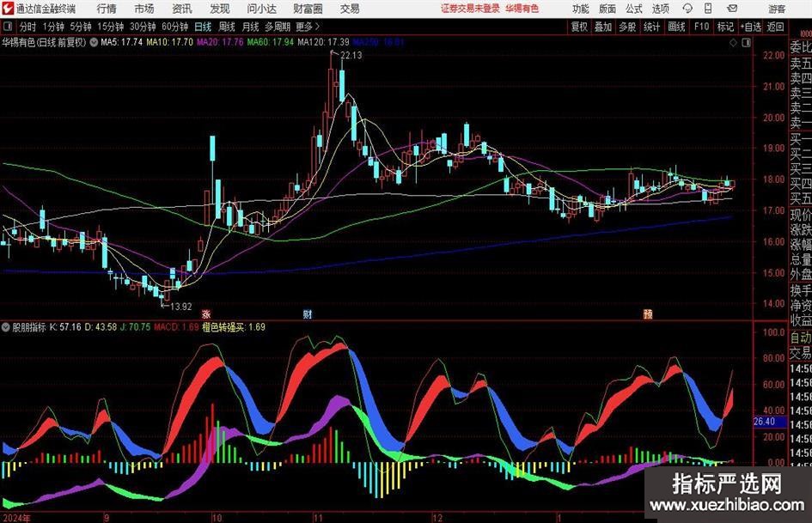Open the 交易 menu
The image size is (812, 523).
click(350, 9)
